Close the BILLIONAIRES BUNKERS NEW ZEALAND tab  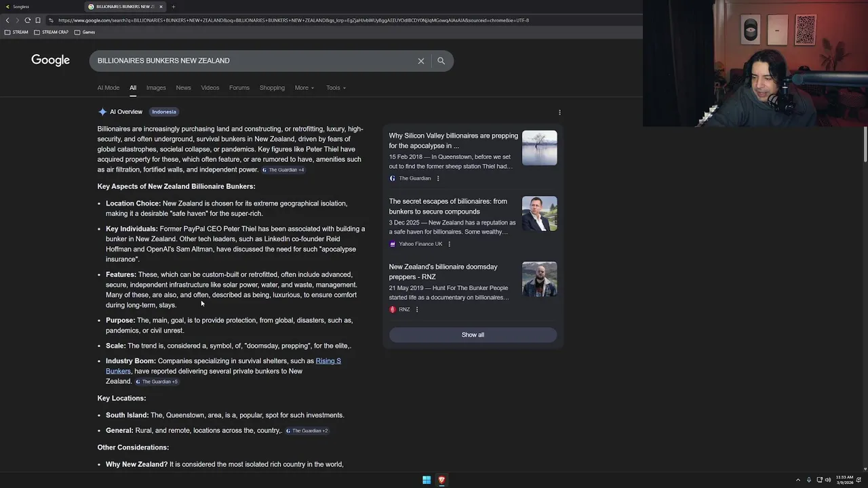(x=161, y=7)
